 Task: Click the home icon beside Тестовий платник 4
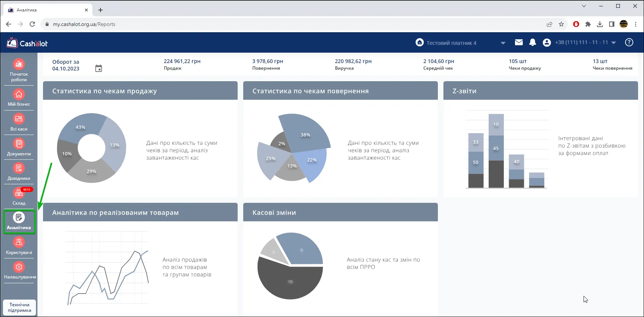click(x=419, y=42)
